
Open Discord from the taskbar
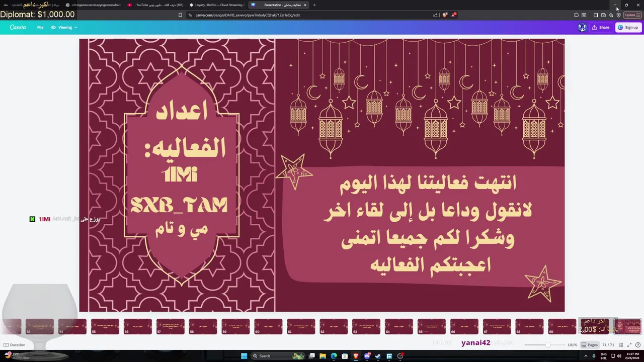(x=367, y=356)
